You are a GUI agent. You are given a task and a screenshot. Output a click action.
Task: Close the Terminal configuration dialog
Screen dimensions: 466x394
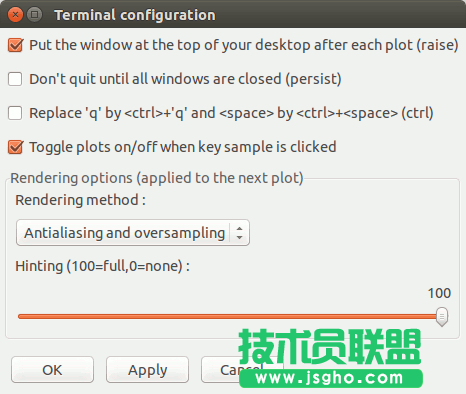(15, 15)
